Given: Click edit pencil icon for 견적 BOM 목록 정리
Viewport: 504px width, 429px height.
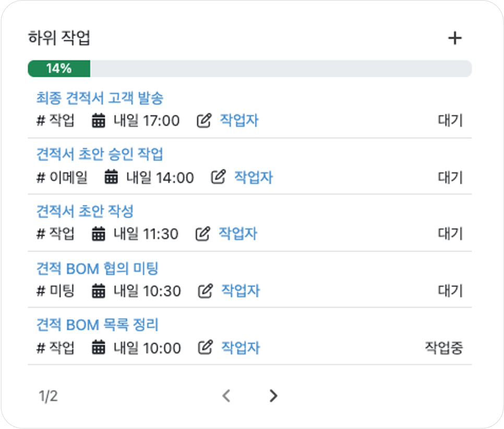Looking at the screenshot, I should 205,347.
